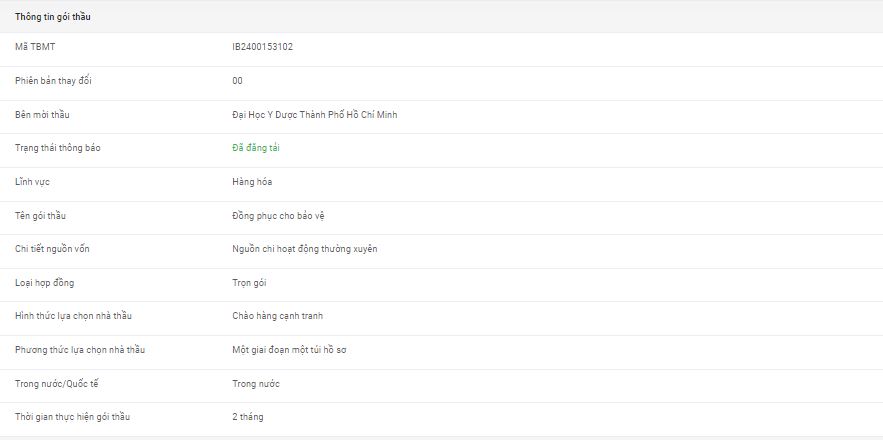
Task: Click the "Trong nước" value
Action: click(x=256, y=384)
